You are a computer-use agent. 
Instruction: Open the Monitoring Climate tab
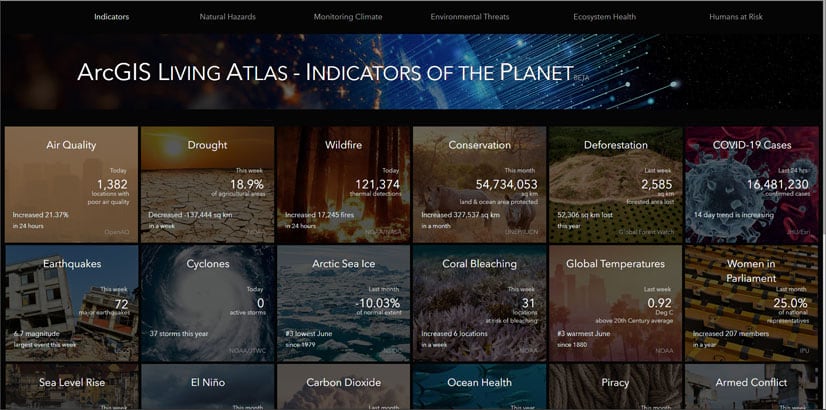(x=348, y=17)
